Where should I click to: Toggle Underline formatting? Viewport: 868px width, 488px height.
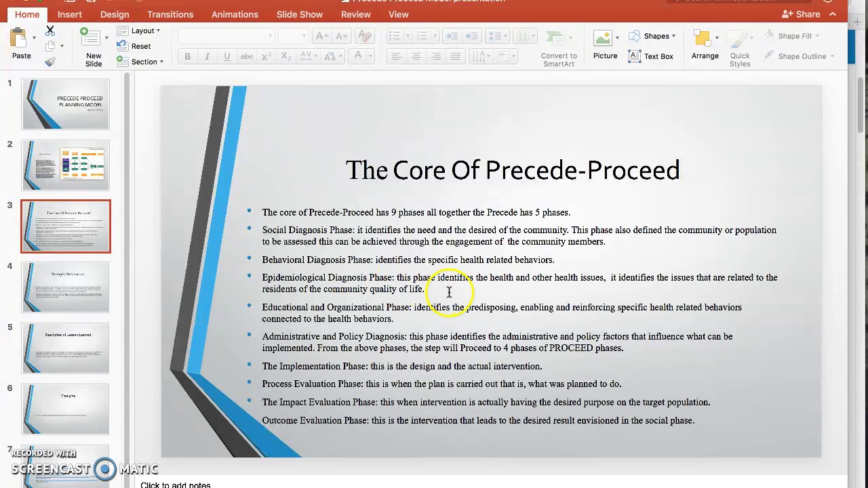tap(226, 56)
